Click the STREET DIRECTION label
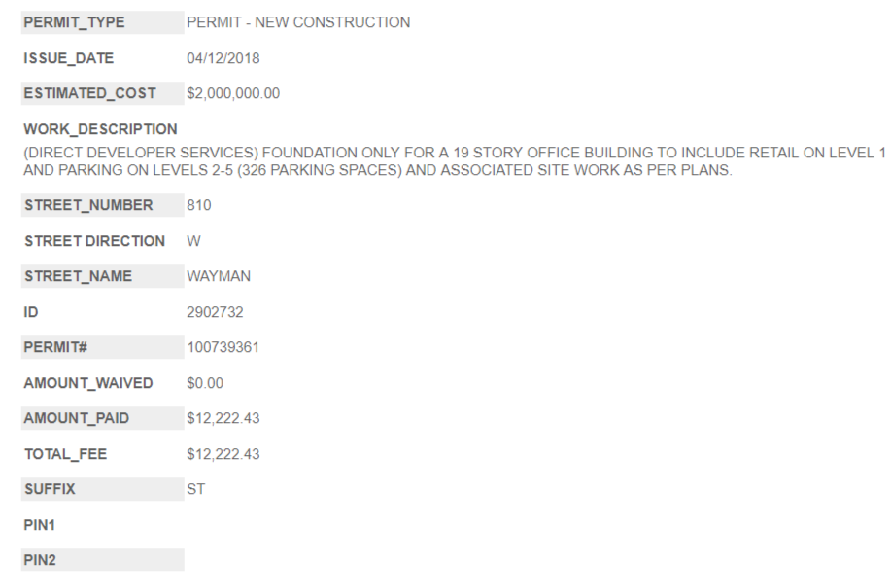 pos(93,240)
